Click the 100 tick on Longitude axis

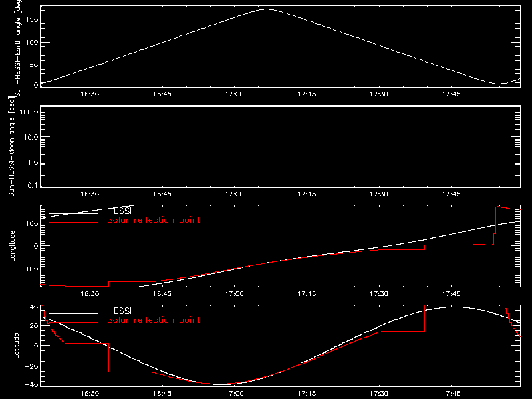click(x=31, y=223)
